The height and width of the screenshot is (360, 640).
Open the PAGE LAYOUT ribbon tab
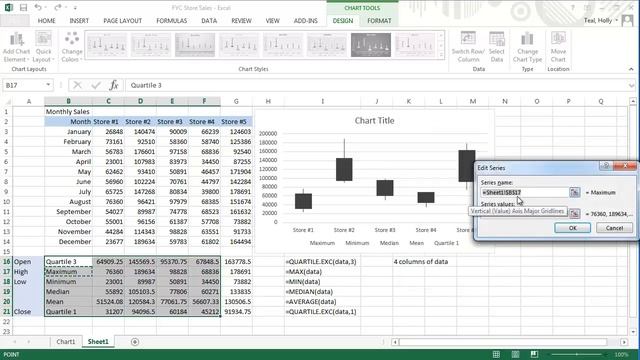point(122,20)
